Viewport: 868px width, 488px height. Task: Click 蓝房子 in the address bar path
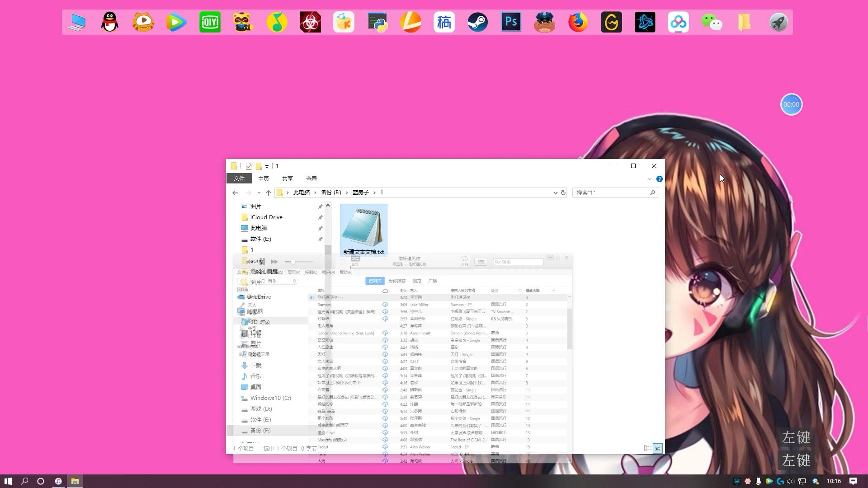click(361, 192)
